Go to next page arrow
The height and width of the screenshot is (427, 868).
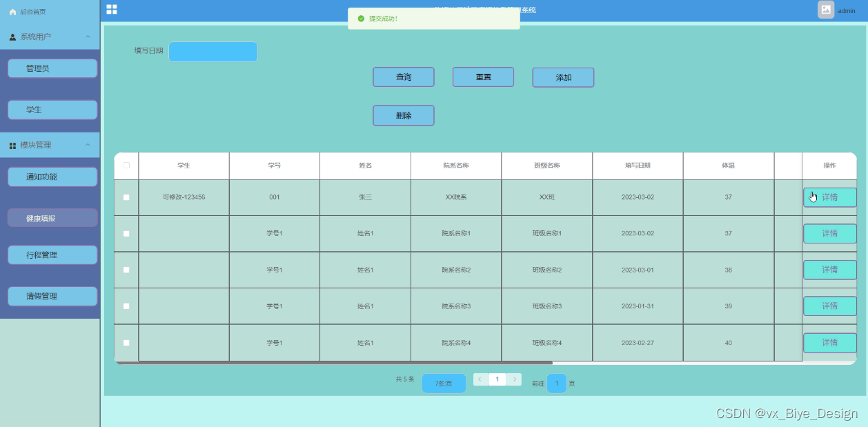pyautogui.click(x=514, y=379)
